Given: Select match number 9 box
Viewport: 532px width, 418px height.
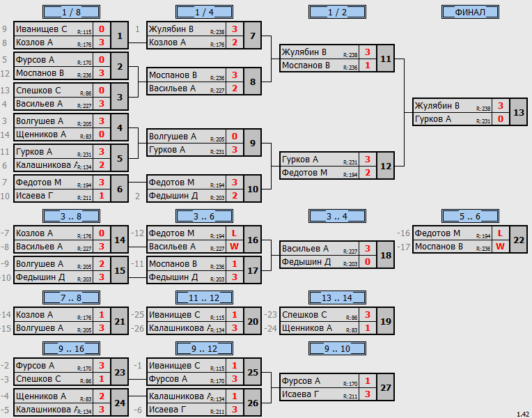Looking at the screenshot, I should click(253, 143).
